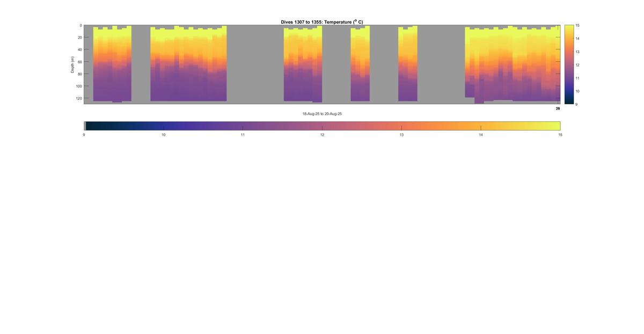Image resolution: width=644 pixels, height=334 pixels.
Task: Click the 0 tick on the depth axis
Action: [x=80, y=25]
